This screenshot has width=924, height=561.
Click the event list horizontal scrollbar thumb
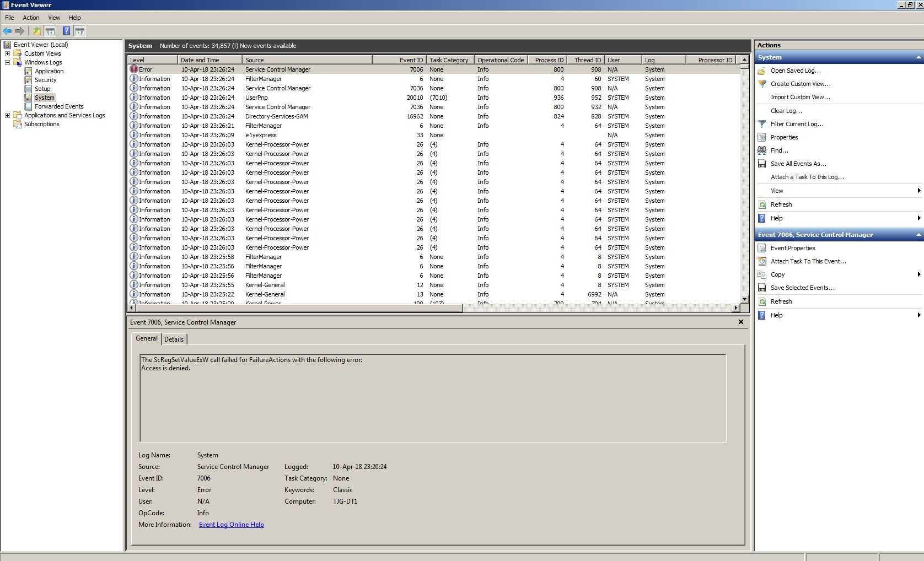tap(299, 308)
